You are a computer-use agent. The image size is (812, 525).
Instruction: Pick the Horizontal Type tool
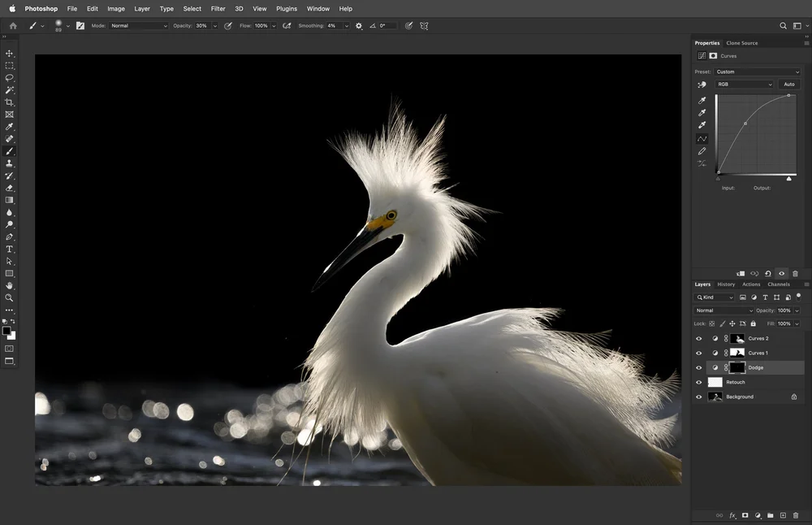(x=10, y=249)
